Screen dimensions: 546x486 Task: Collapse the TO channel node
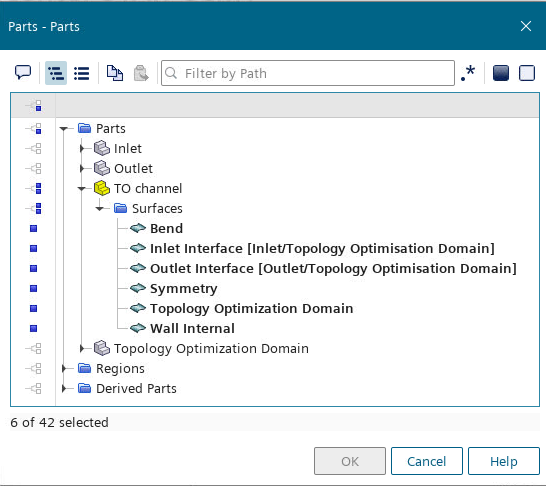(82, 189)
